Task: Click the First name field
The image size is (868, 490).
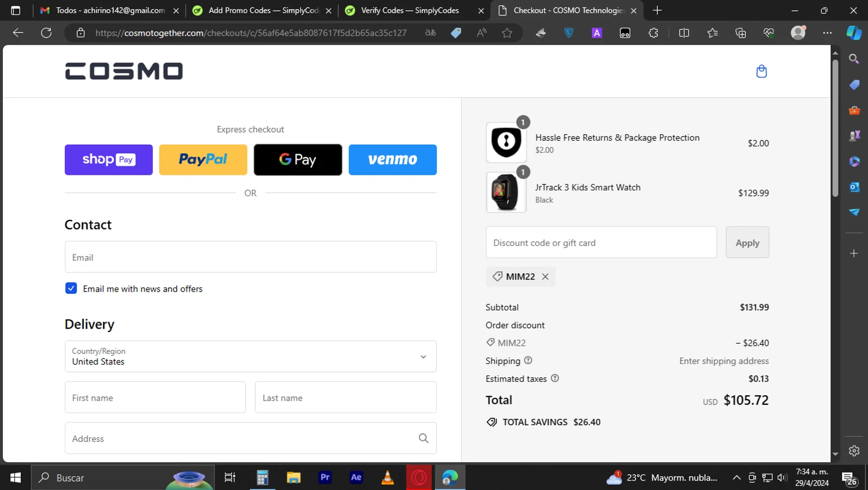Action: 155,397
